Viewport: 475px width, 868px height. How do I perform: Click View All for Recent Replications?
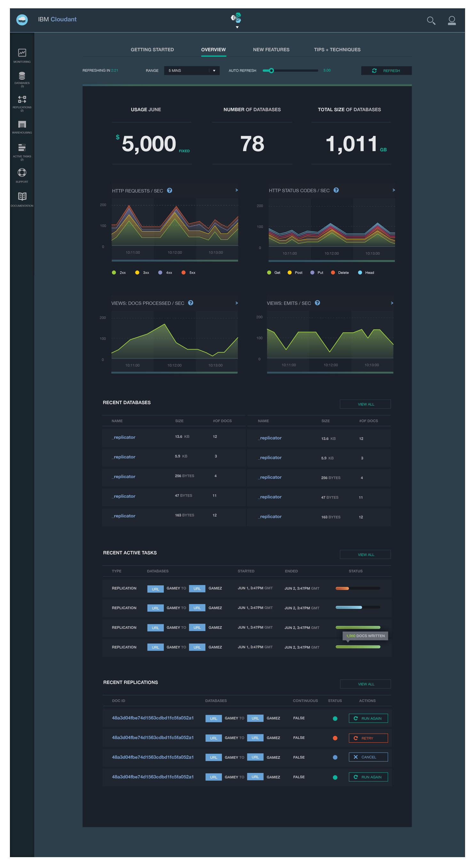coord(365,684)
